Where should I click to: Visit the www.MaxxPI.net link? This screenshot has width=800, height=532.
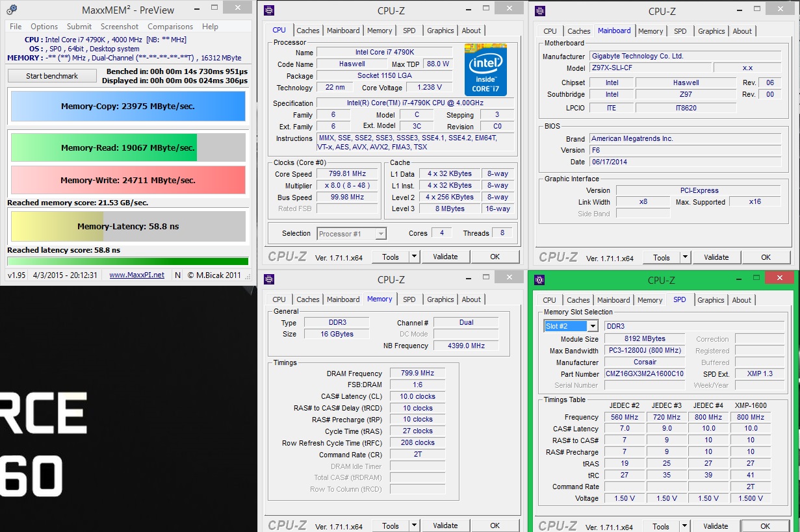[x=136, y=275]
